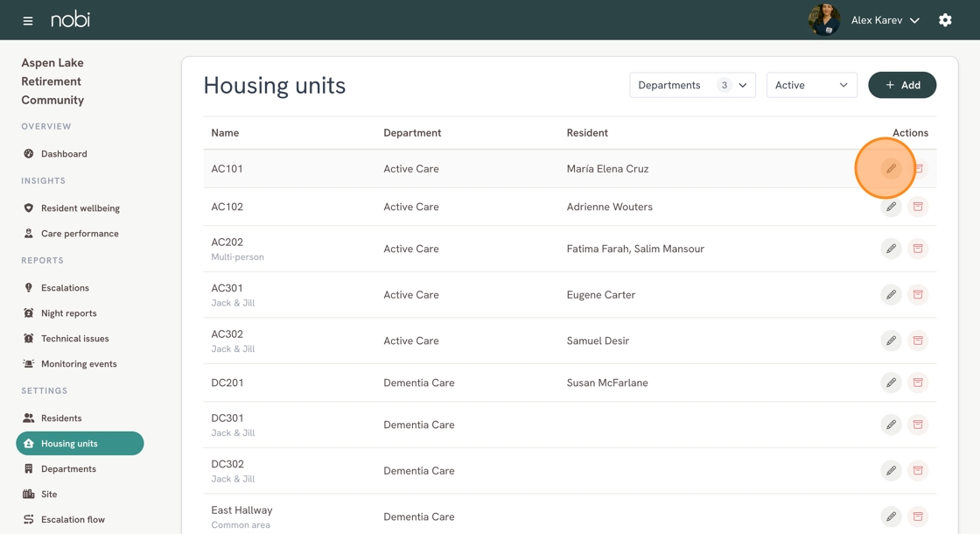980x534 pixels.
Task: Go to Residents settings
Action: coord(80,418)
